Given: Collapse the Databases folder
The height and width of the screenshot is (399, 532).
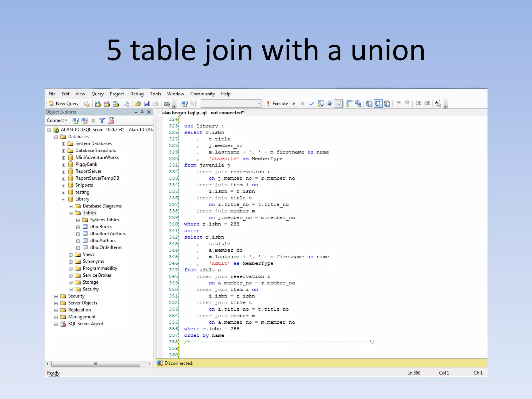Looking at the screenshot, I should point(56,137).
